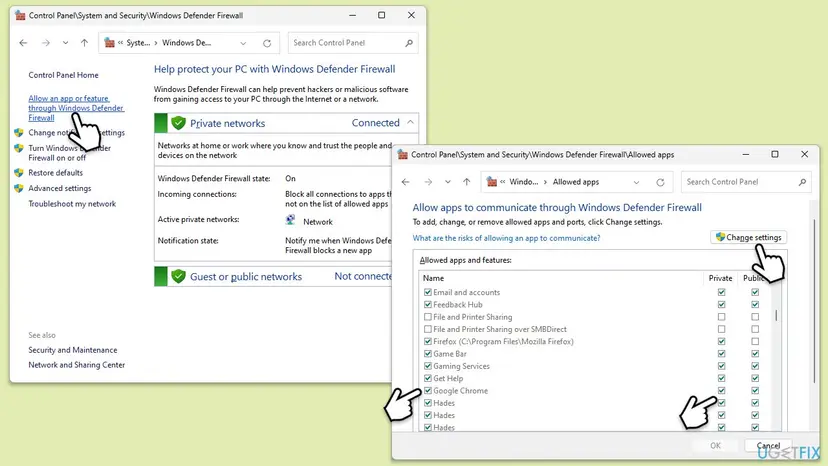Select the Syste... breadcrumb in the Firewall window

tap(138, 43)
